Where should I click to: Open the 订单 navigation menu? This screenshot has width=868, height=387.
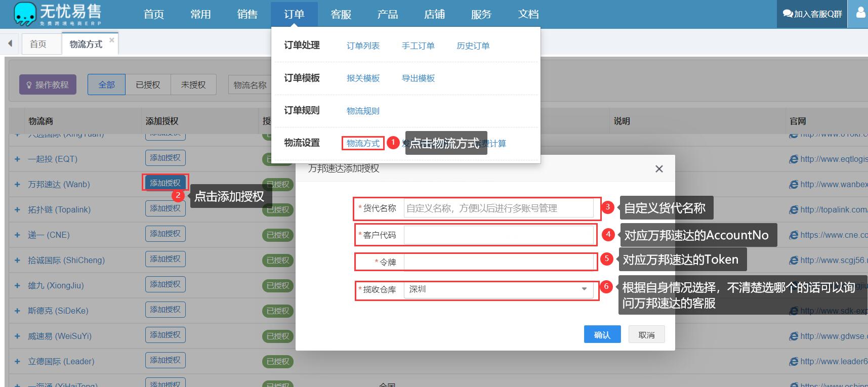294,14
